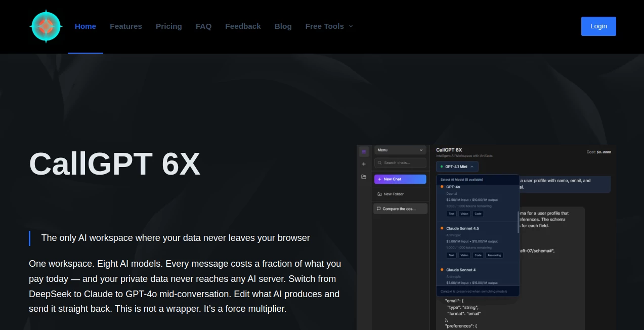Viewport: 644px width, 330px height.
Task: Select Claude Sonnet 4.5 model option
Action: pyautogui.click(x=477, y=242)
